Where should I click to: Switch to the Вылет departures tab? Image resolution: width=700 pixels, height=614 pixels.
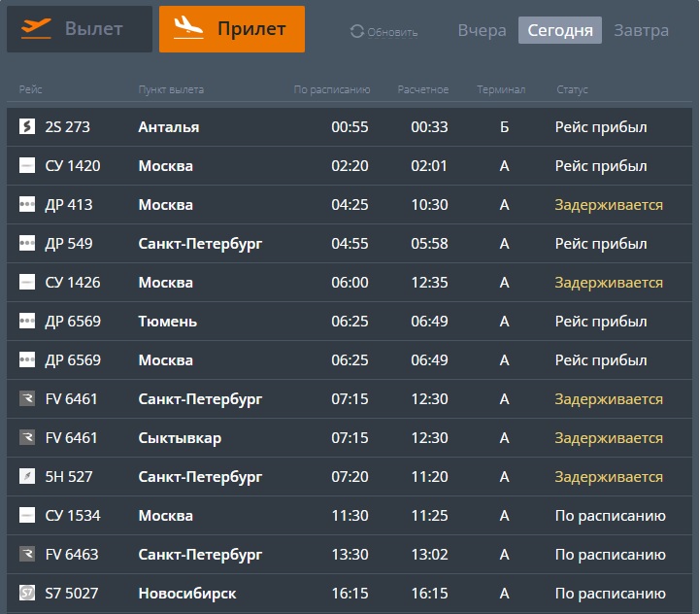tap(80, 29)
